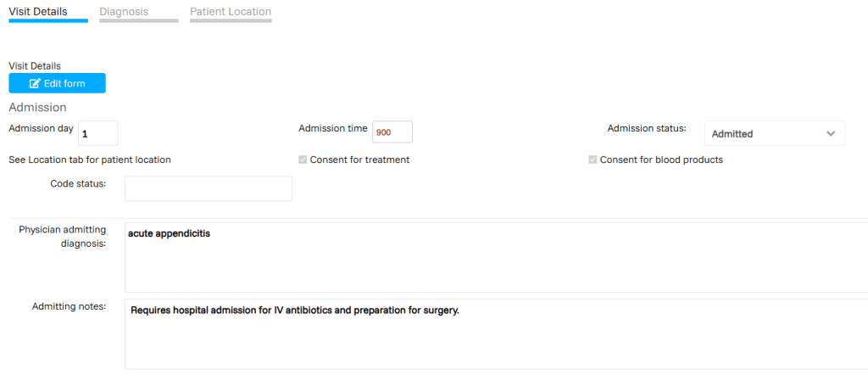
Task: Click the chevron arrow beside Admitted
Action: [831, 133]
